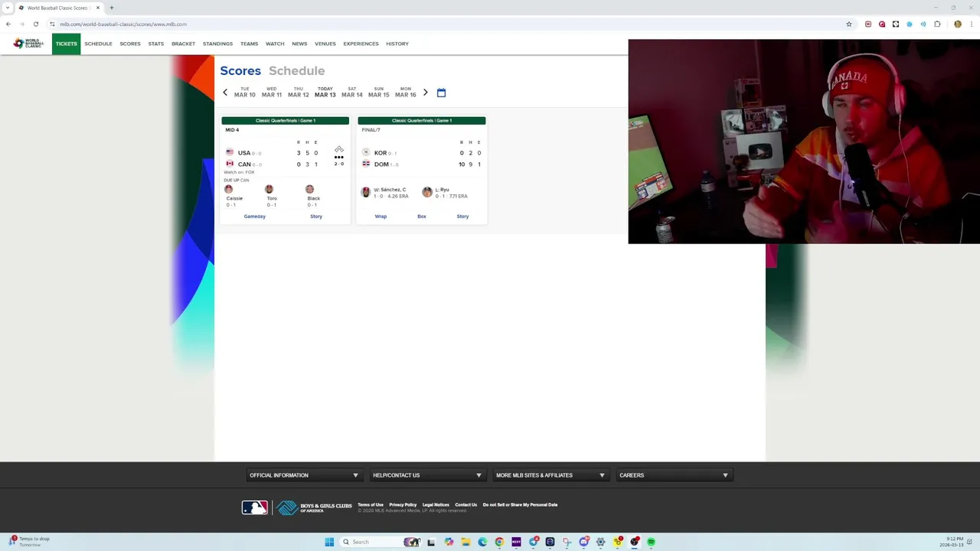Viewport: 980px width, 551px height.
Task: Click the Windows taskbar Search box
Action: click(380, 542)
